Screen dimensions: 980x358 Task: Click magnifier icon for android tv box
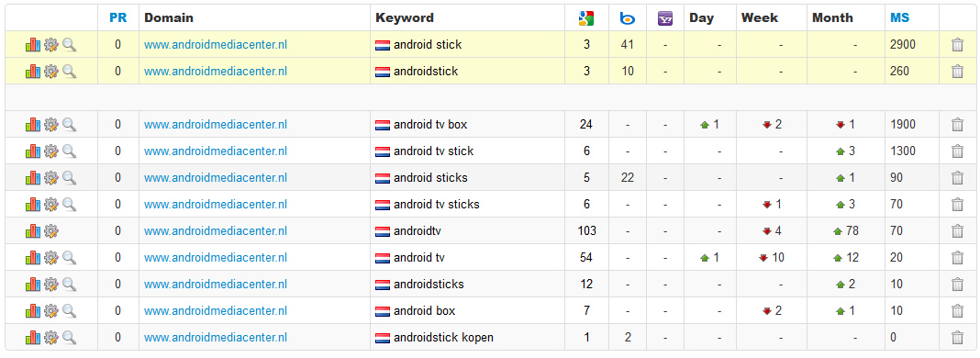tap(69, 124)
